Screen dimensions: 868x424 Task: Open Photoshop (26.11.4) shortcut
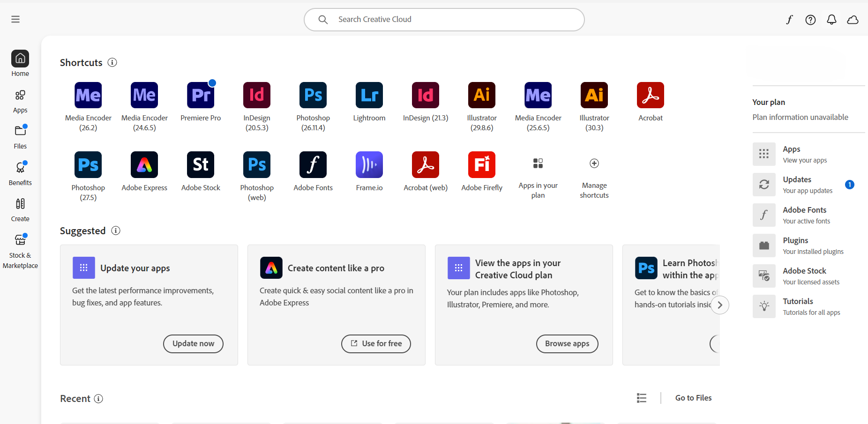313,95
